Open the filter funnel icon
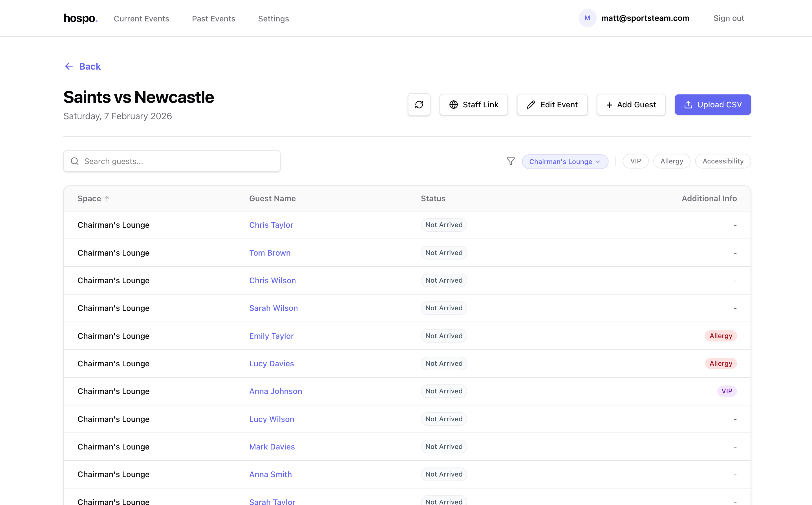This screenshot has width=812, height=505. coord(510,161)
